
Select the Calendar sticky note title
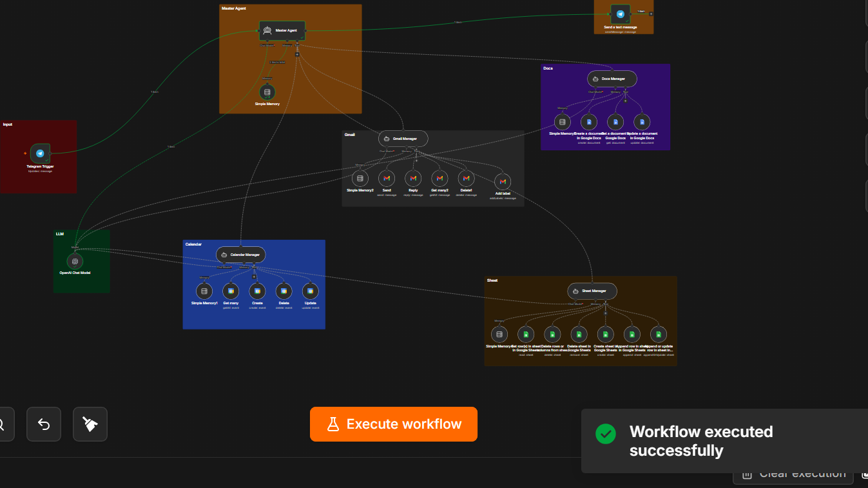pyautogui.click(x=193, y=244)
